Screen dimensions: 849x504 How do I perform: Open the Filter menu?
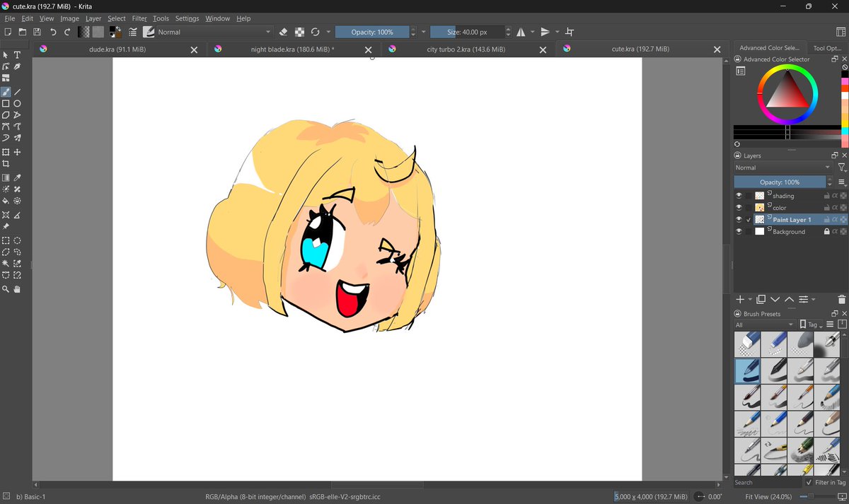click(139, 18)
